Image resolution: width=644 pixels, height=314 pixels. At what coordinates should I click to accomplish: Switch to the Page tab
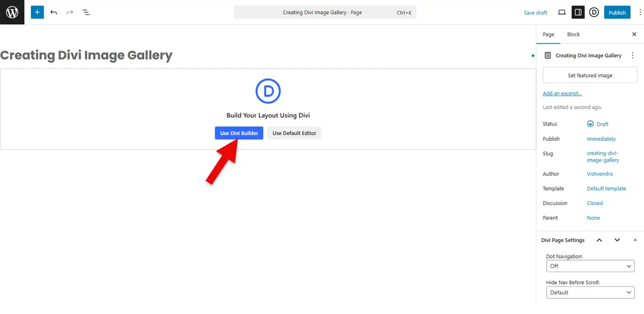click(548, 34)
